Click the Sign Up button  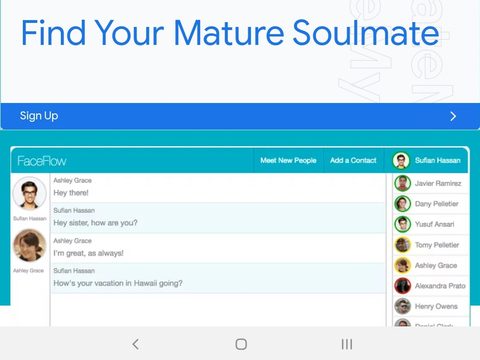(240, 116)
